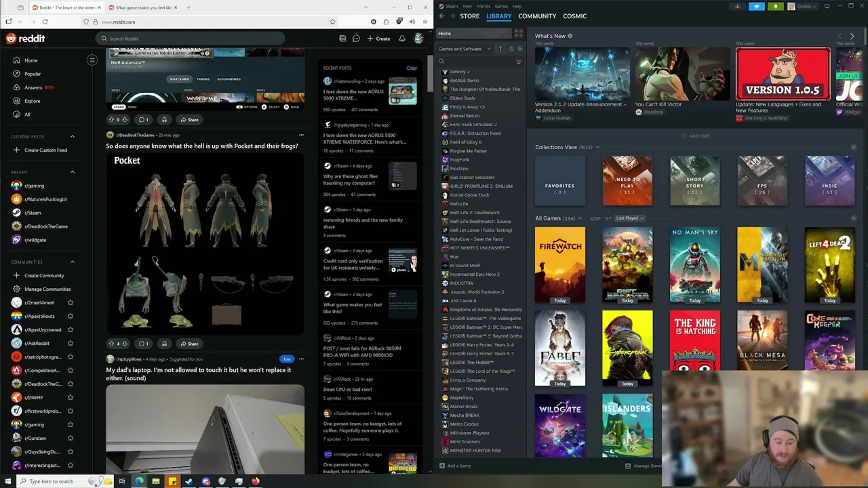Click the Reddit search box
The width and height of the screenshot is (868, 488).
pos(190,39)
